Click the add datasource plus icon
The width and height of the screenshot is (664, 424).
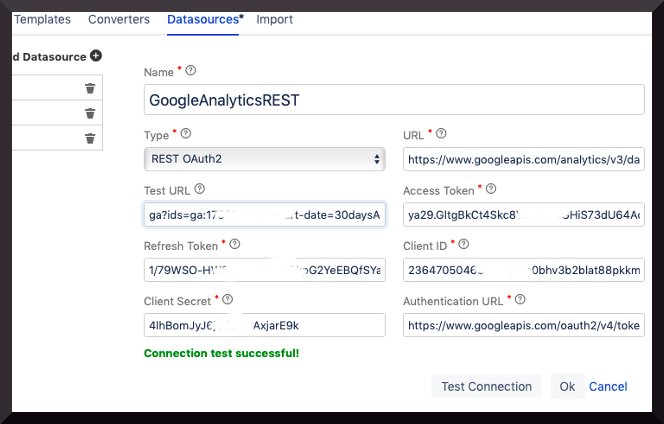click(x=96, y=56)
